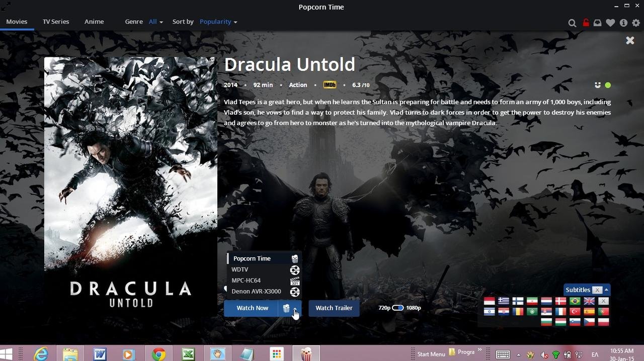Click the 6.3/10 rating text
This screenshot has width=644, height=361.
click(361, 85)
